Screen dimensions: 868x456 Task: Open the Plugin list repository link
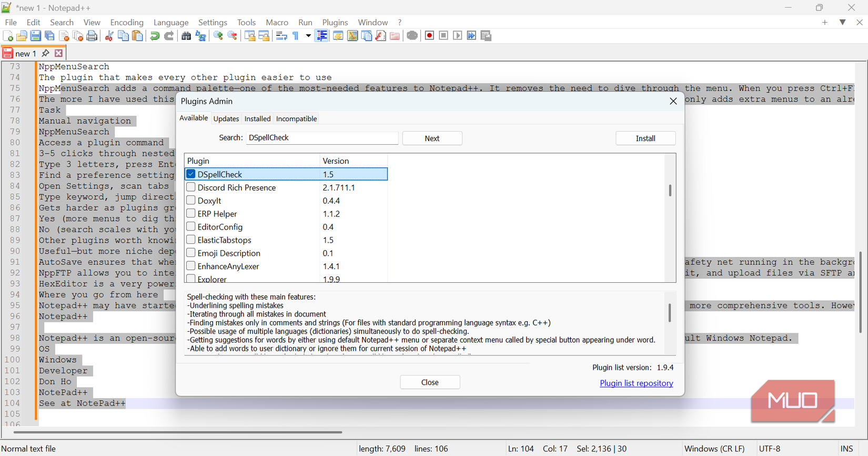click(637, 383)
